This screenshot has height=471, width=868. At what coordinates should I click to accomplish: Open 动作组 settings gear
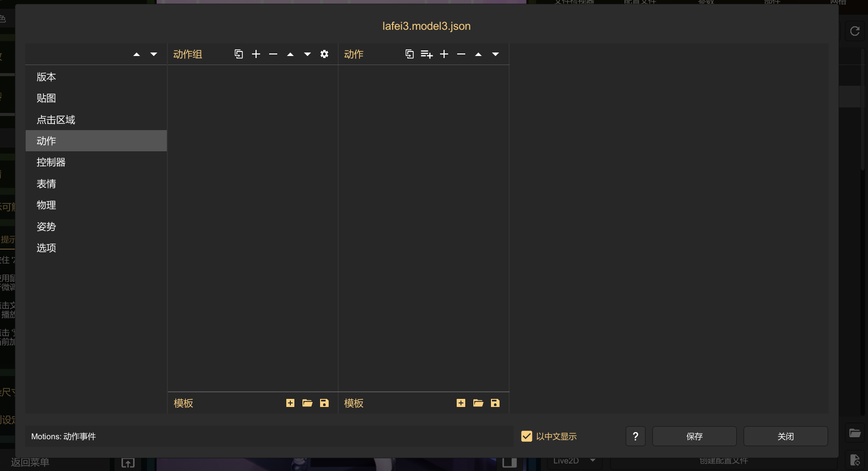[x=325, y=54]
